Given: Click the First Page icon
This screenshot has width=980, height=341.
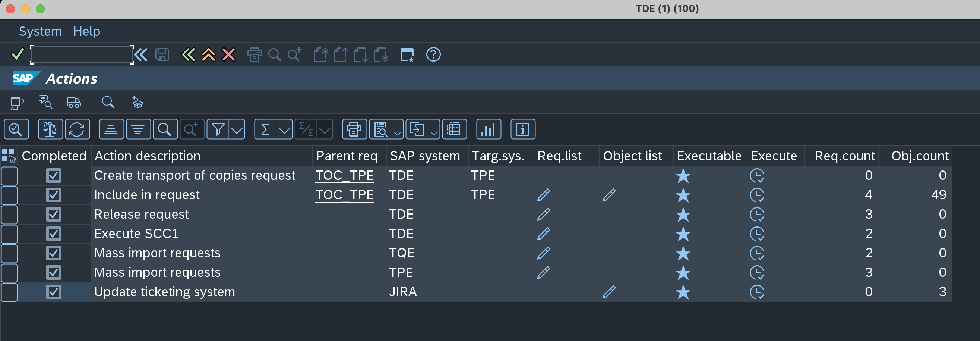Looking at the screenshot, I should pos(321,54).
